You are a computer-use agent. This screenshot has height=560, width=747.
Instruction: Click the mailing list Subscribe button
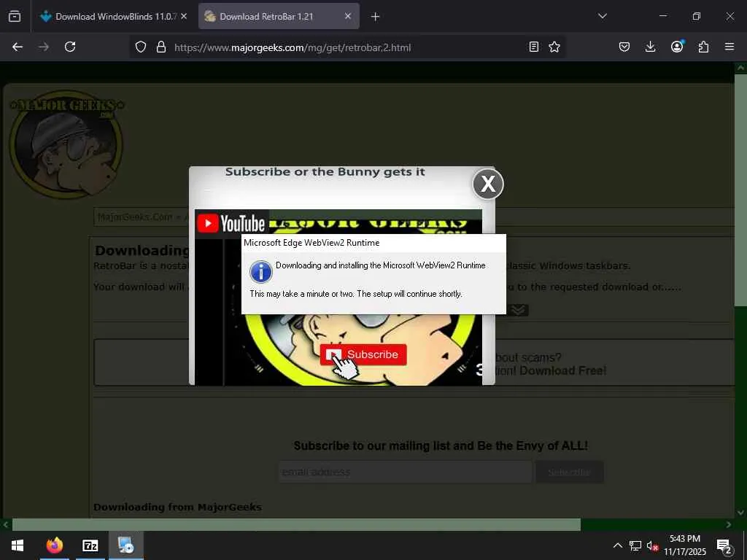tap(570, 472)
